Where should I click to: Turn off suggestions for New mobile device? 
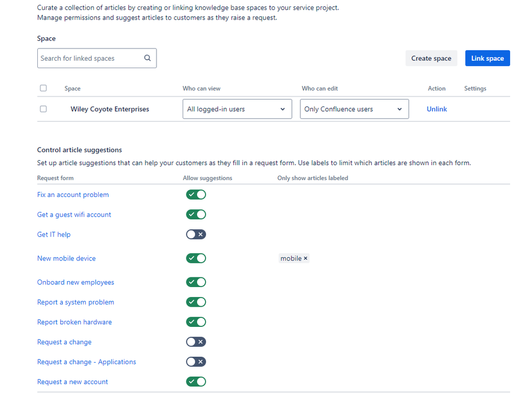[x=195, y=259]
